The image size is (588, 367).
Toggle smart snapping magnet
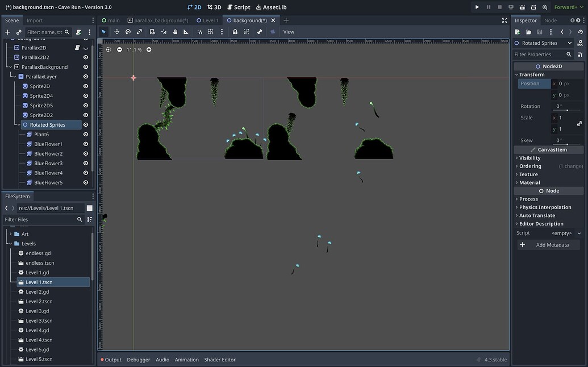click(x=199, y=32)
